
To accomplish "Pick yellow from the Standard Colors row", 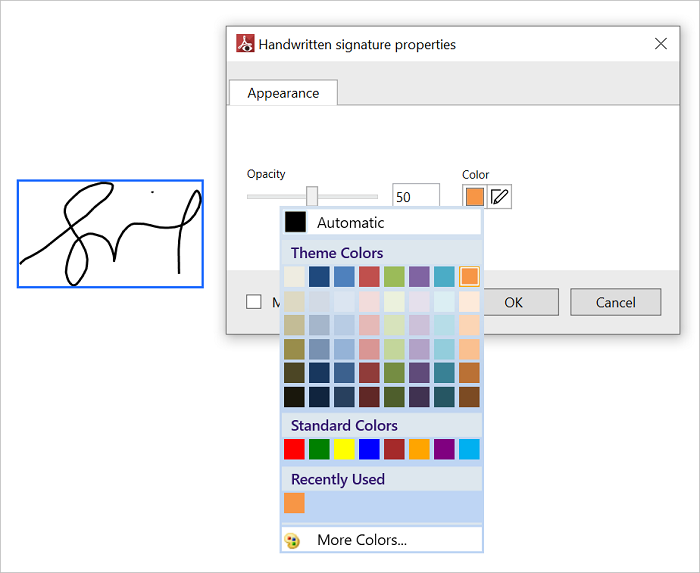I will pyautogui.click(x=344, y=449).
